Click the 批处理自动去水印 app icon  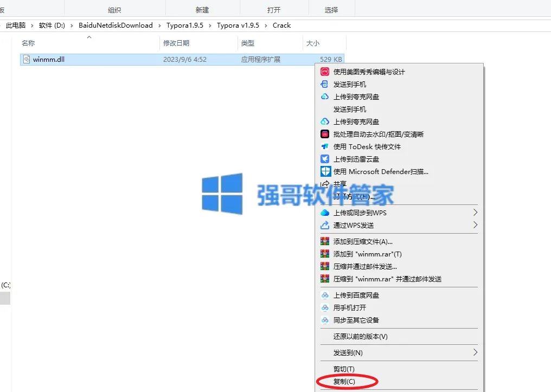[325, 134]
